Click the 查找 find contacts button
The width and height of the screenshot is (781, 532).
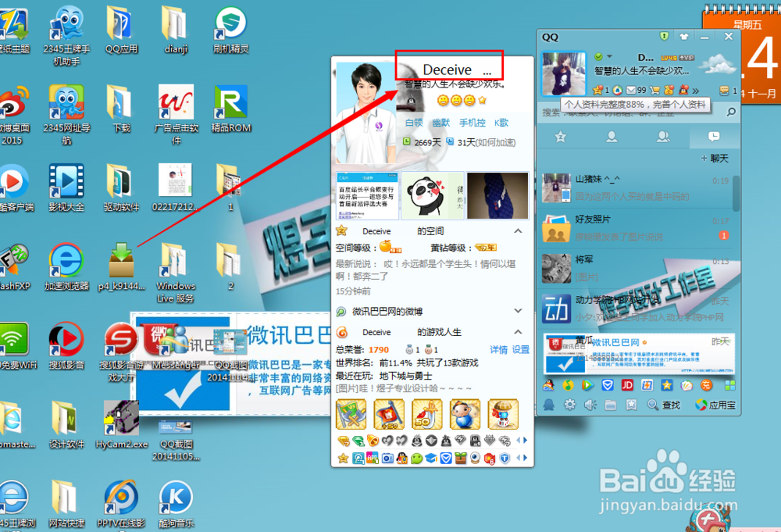pyautogui.click(x=664, y=405)
